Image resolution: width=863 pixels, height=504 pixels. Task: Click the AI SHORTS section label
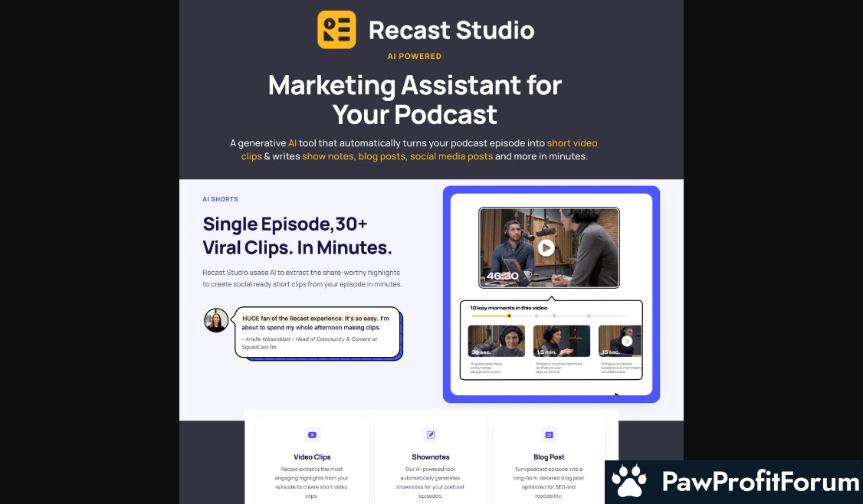[x=220, y=199]
